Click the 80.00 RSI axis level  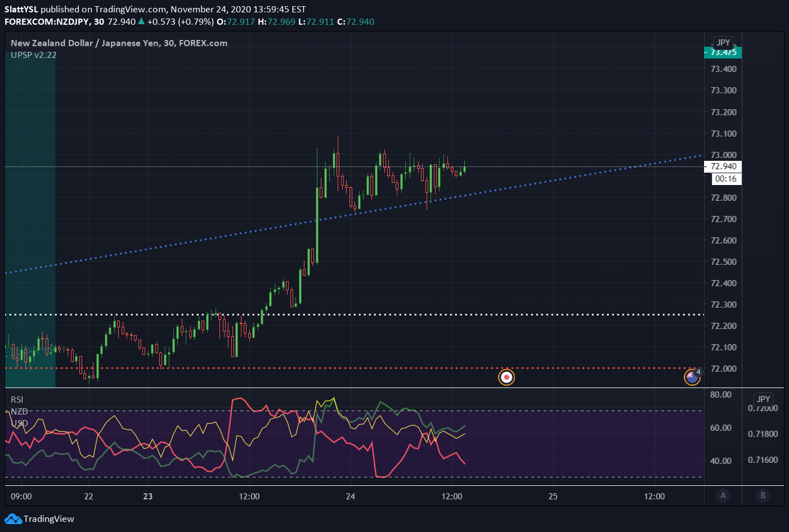click(x=721, y=394)
